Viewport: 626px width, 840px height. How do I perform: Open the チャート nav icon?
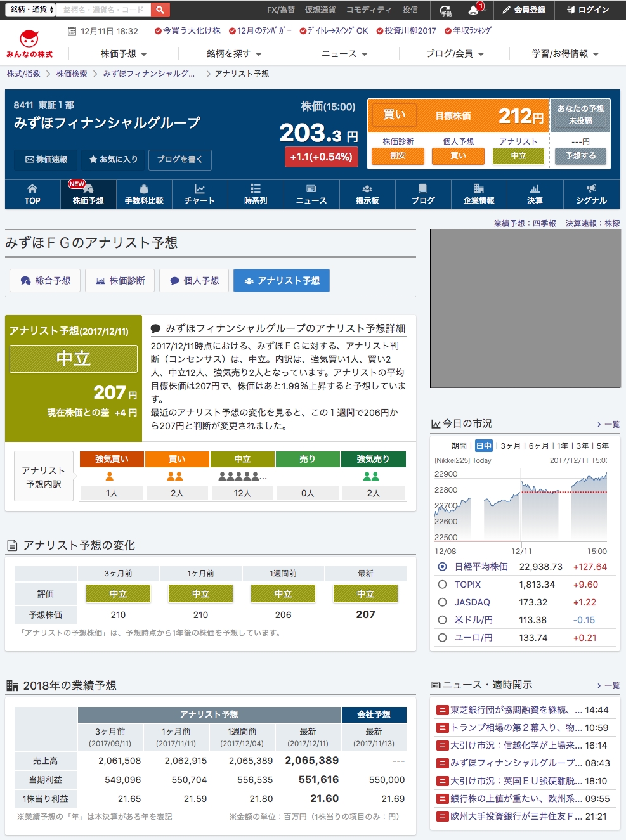click(200, 194)
